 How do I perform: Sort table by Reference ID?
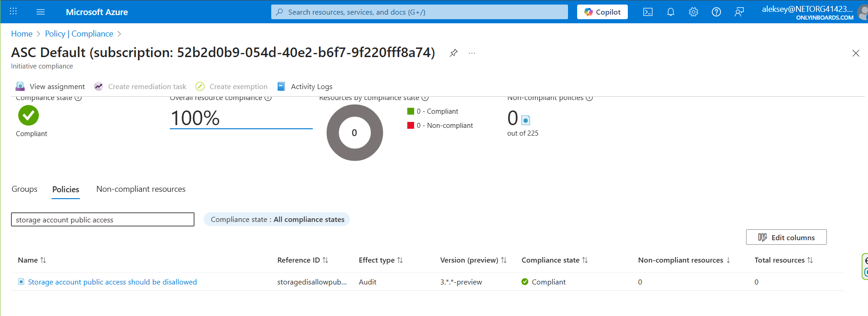pyautogui.click(x=303, y=260)
